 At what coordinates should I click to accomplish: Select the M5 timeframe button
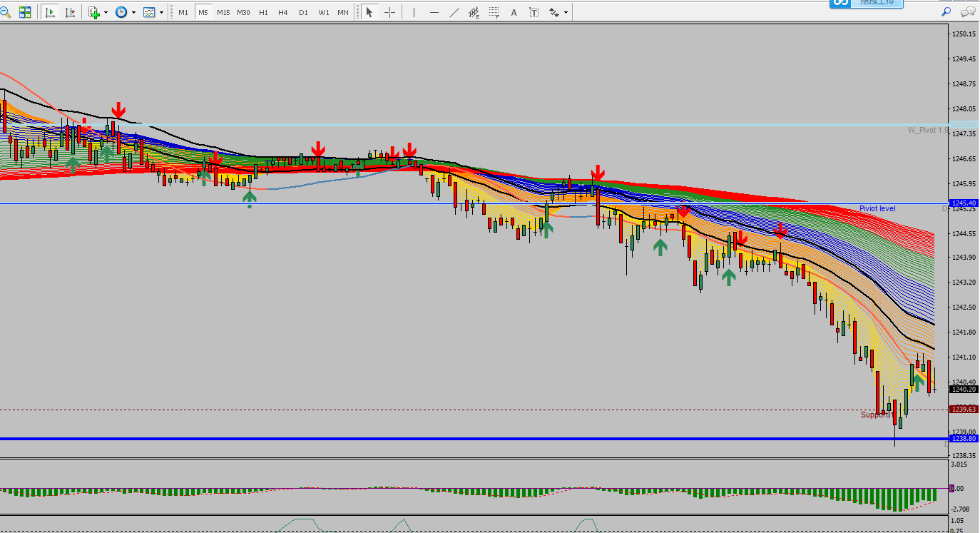coord(203,12)
